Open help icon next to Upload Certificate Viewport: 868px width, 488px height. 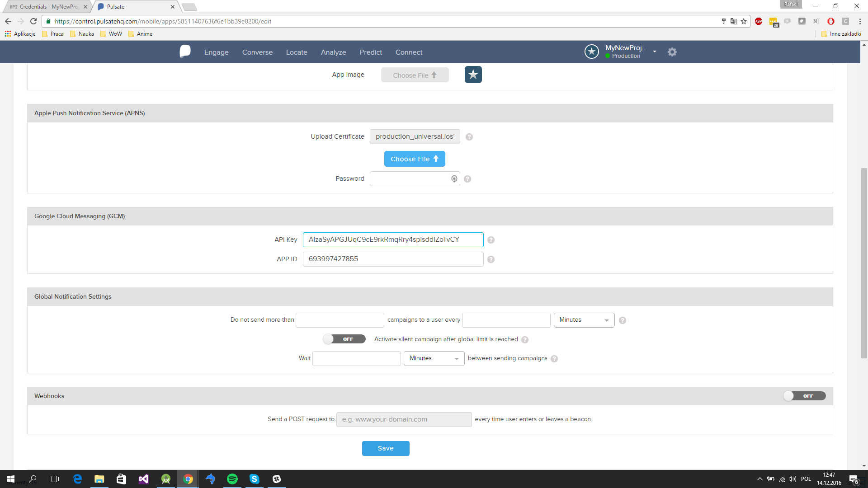point(469,137)
